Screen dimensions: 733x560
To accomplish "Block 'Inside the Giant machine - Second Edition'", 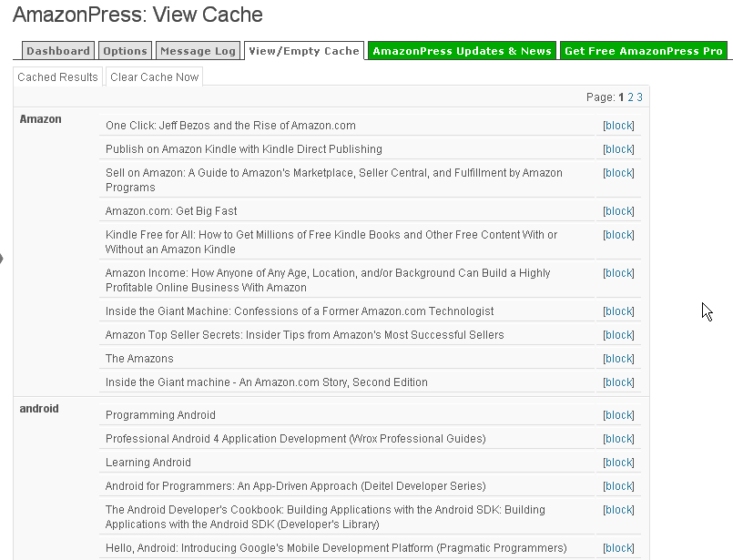I will click(618, 382).
